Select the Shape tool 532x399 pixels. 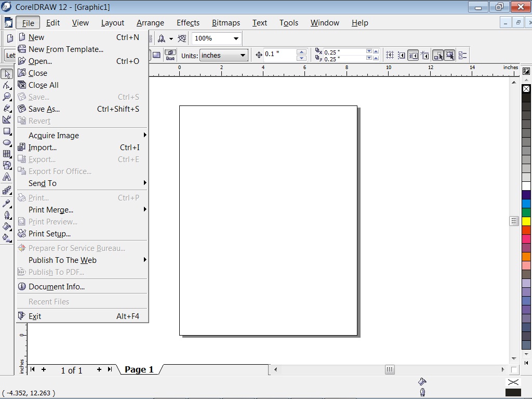pyautogui.click(x=7, y=85)
